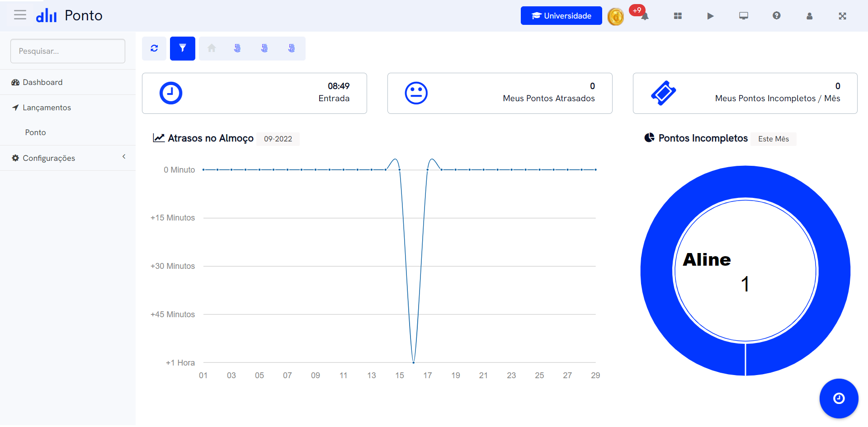Click day 17 on the chart axis
This screenshot has width=868, height=427.
(x=428, y=375)
